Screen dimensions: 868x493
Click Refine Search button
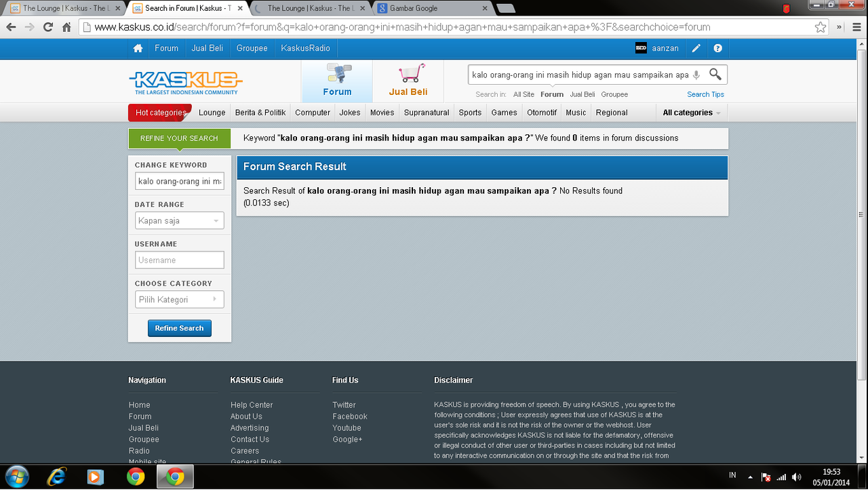180,328
